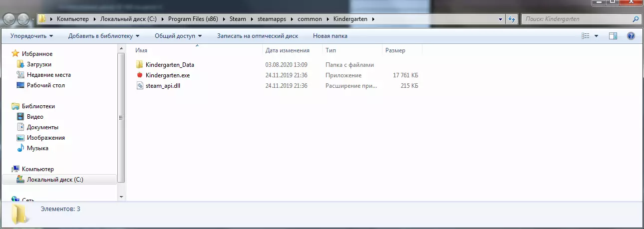Click the 215 КБ size value
Viewport: 644px width, 229px height.
coord(409,86)
